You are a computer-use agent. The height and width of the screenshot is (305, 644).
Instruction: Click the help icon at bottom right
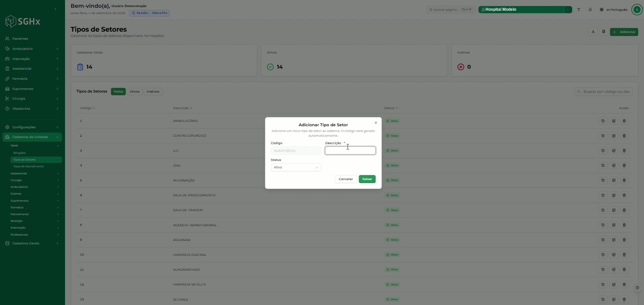tap(637, 288)
